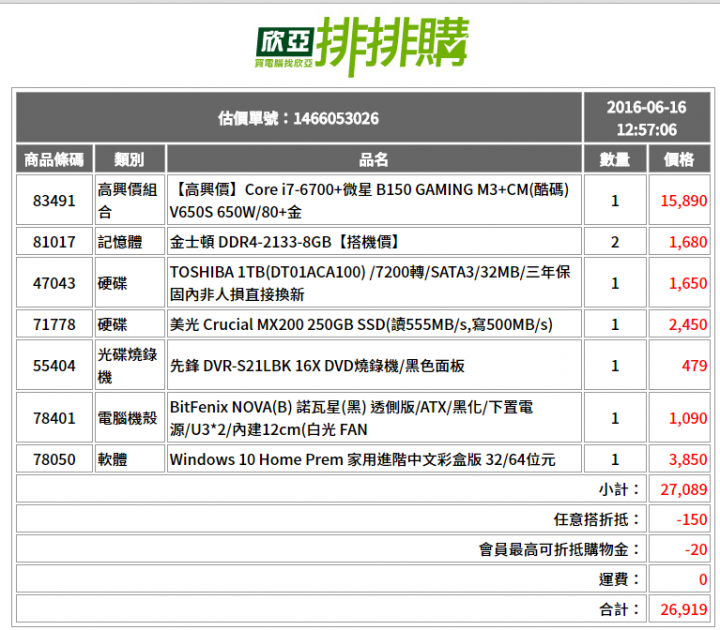Click price 3,850
Viewport: 720px width, 630px height.
click(x=688, y=460)
